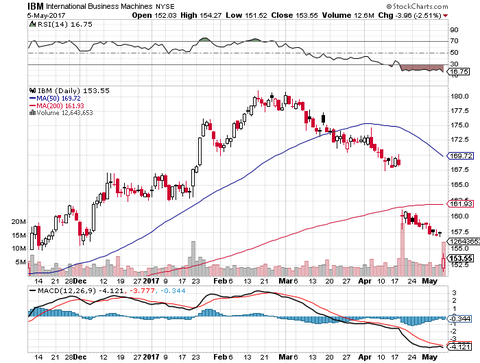Viewport: 480px width, 363px height.
Task: Click the Feb label under the price chart
Action: pos(220,281)
